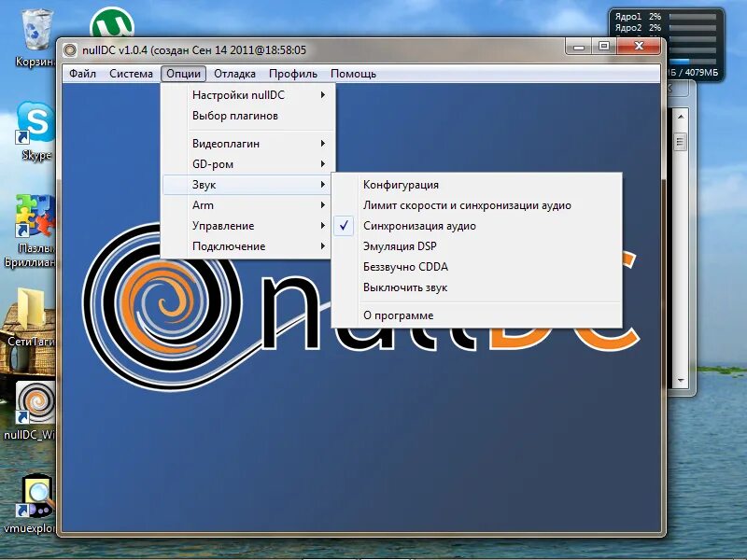Click the Ядро2 CPU usage bar
The image size is (747, 560).
693,28
